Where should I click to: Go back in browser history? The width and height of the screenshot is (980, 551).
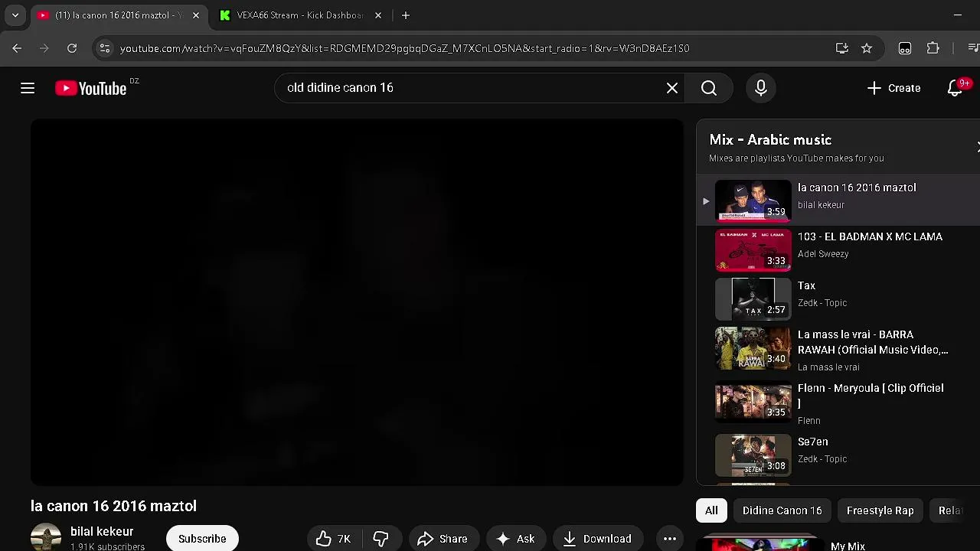17,48
